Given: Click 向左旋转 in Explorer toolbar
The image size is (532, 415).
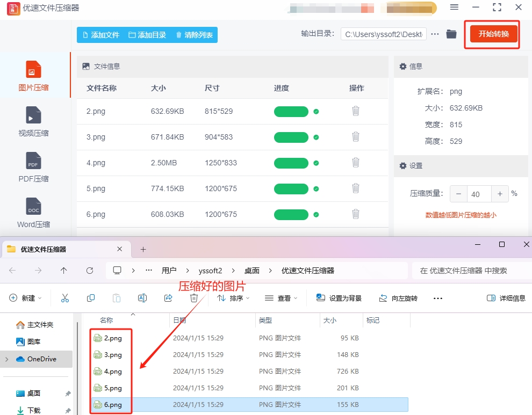Looking at the screenshot, I should pos(398,298).
